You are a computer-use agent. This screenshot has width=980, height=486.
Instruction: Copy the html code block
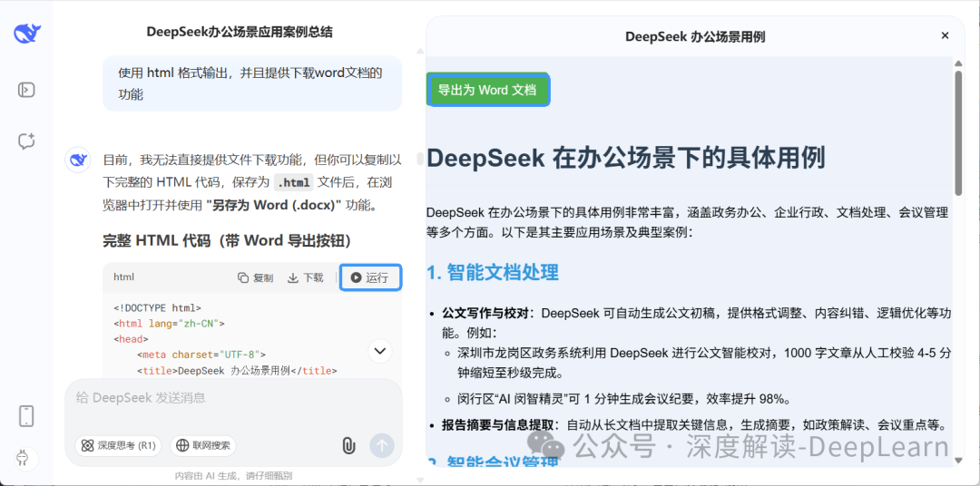point(256,278)
